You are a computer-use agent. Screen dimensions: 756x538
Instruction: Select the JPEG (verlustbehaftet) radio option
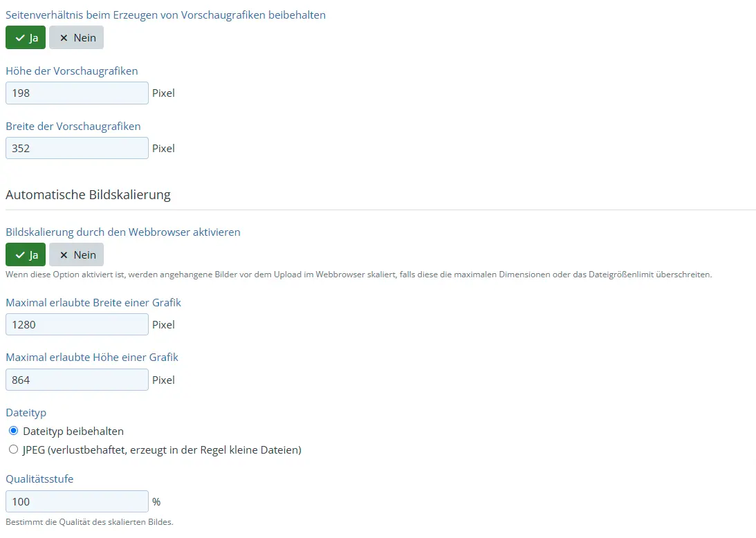(x=14, y=449)
